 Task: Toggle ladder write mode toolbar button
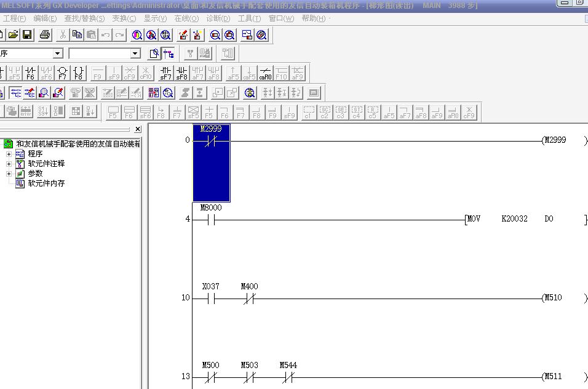point(30,93)
